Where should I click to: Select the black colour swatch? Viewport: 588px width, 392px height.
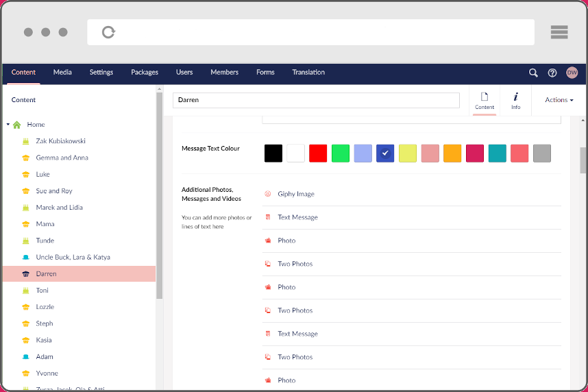pos(273,154)
